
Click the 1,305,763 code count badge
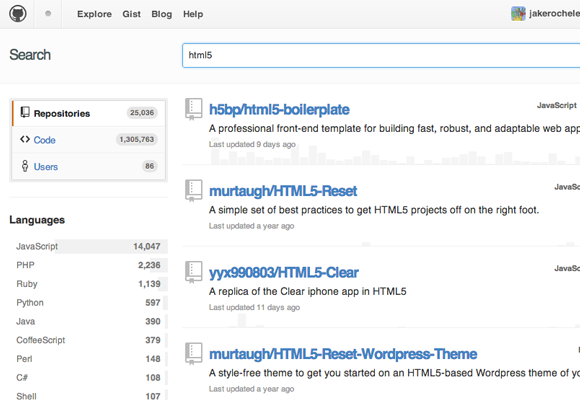pyautogui.click(x=137, y=139)
